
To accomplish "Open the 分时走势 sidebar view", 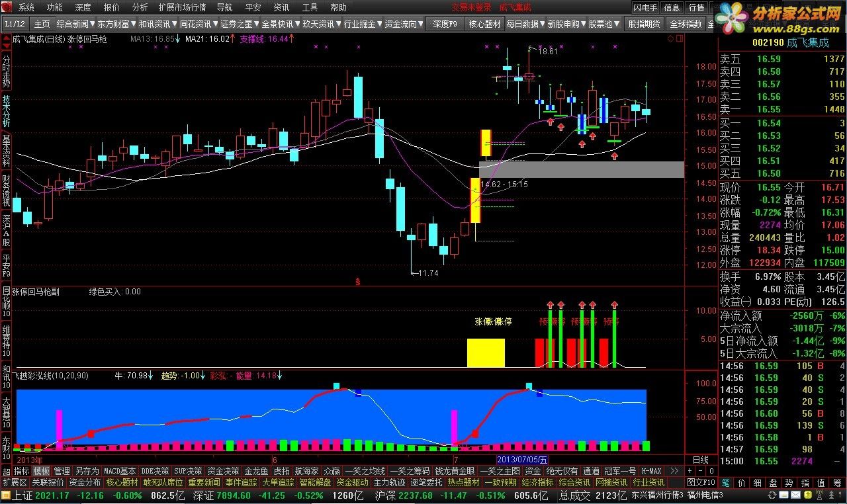I will (6, 71).
